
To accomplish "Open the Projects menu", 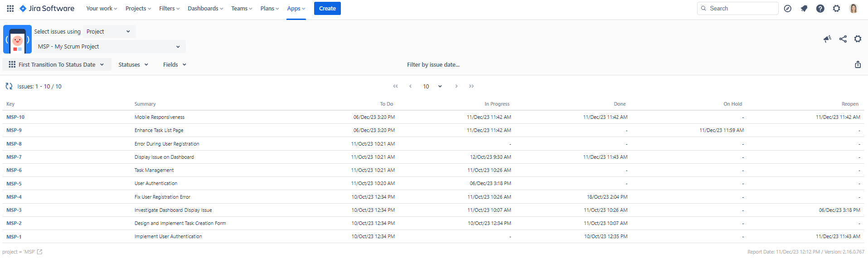I will pyautogui.click(x=138, y=9).
